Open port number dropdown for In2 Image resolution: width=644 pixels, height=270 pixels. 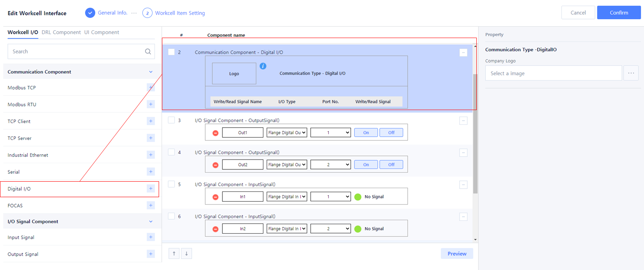coord(330,229)
